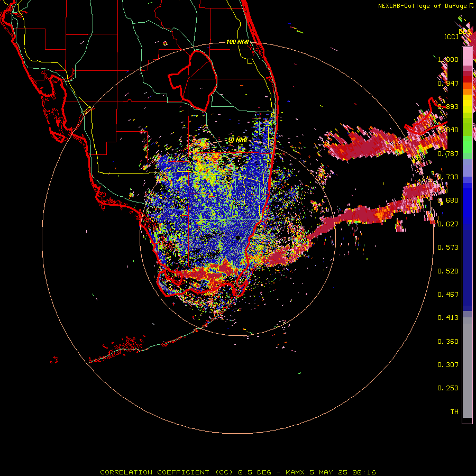Click the 0.733 scale value
The image size is (476, 476).
click(448, 177)
